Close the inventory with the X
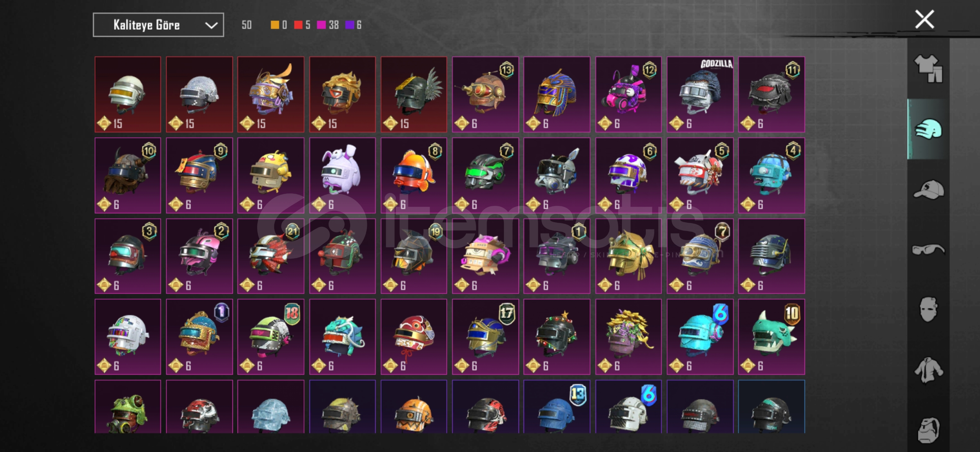 click(924, 19)
